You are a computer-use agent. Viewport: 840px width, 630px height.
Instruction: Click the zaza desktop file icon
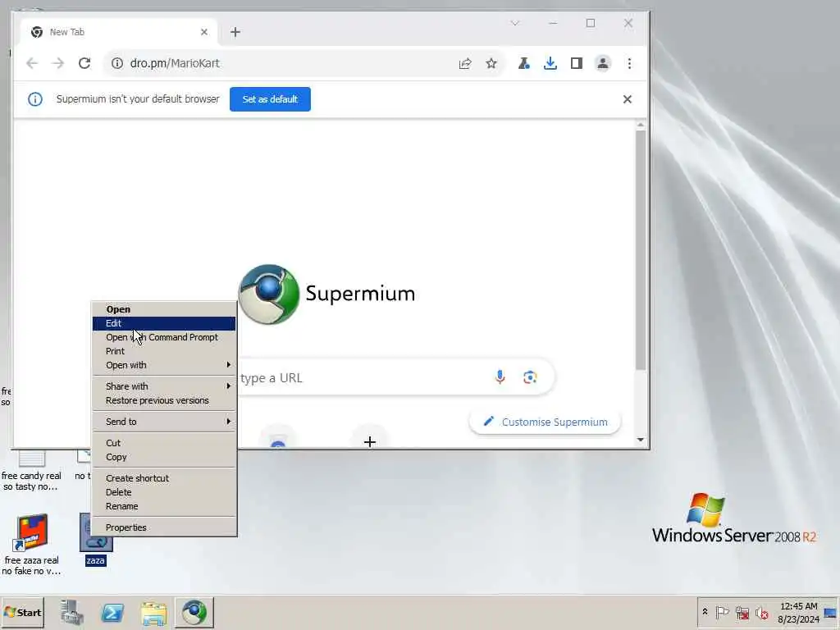[x=96, y=540]
